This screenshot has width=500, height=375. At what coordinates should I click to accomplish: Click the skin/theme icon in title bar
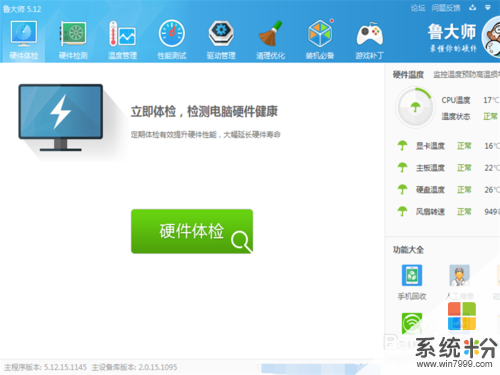pyautogui.click(x=473, y=7)
